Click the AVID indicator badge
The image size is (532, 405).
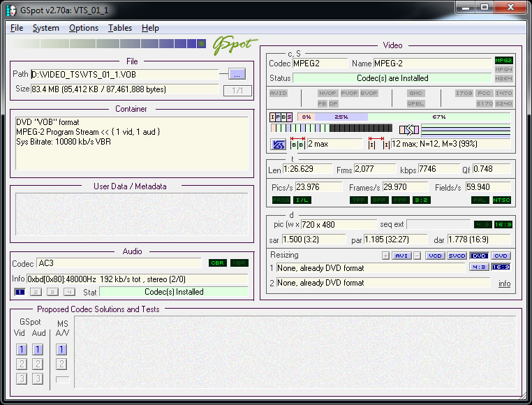coord(278,93)
